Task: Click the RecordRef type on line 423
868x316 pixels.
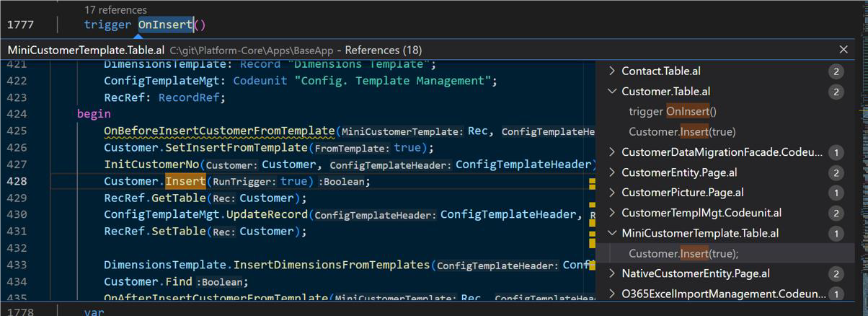Action: click(189, 97)
